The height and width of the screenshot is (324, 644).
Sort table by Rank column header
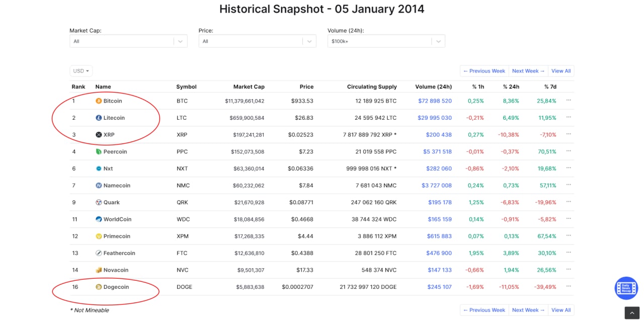(78, 87)
